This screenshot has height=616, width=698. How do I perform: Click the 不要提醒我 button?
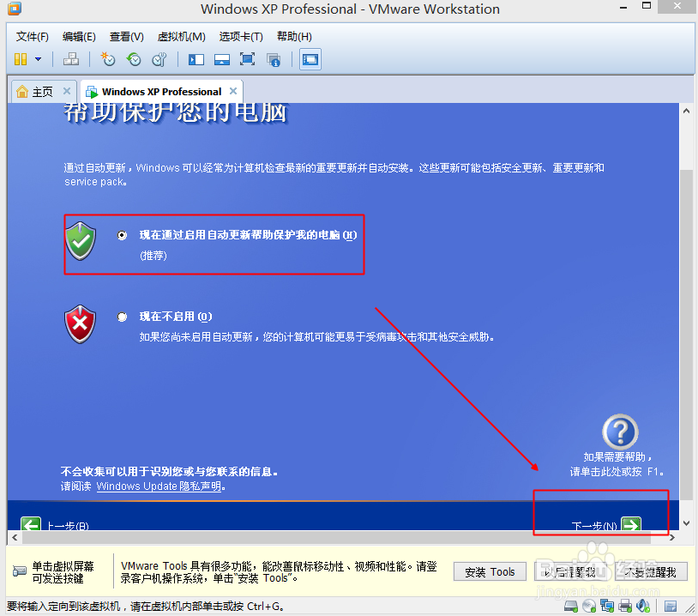coord(651,572)
